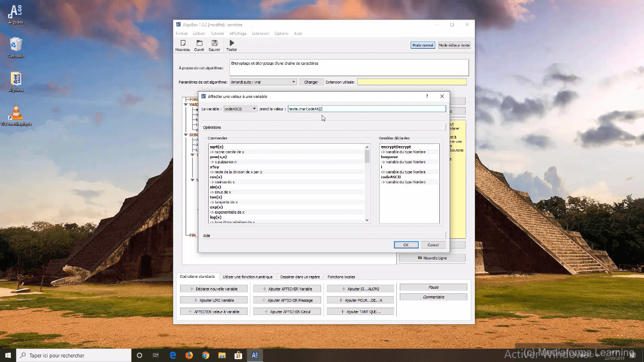Image resolution: width=644 pixels, height=362 pixels.
Task: Open a file with the Ouvrir icon
Action: pyautogui.click(x=199, y=44)
